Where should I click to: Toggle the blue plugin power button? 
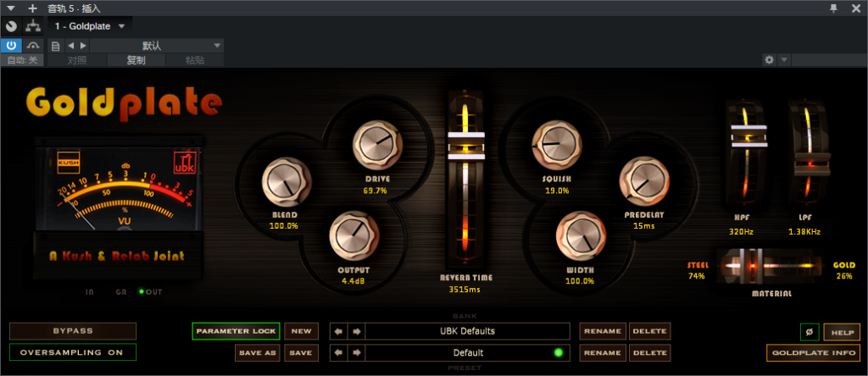click(11, 46)
